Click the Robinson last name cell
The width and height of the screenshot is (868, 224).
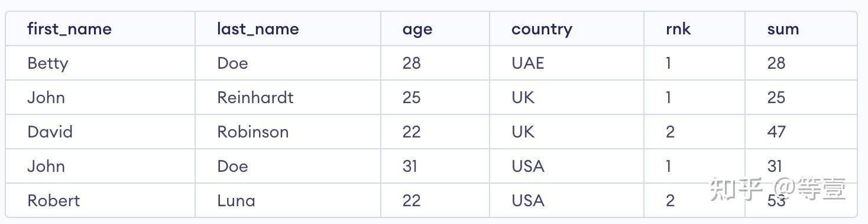coord(253,132)
